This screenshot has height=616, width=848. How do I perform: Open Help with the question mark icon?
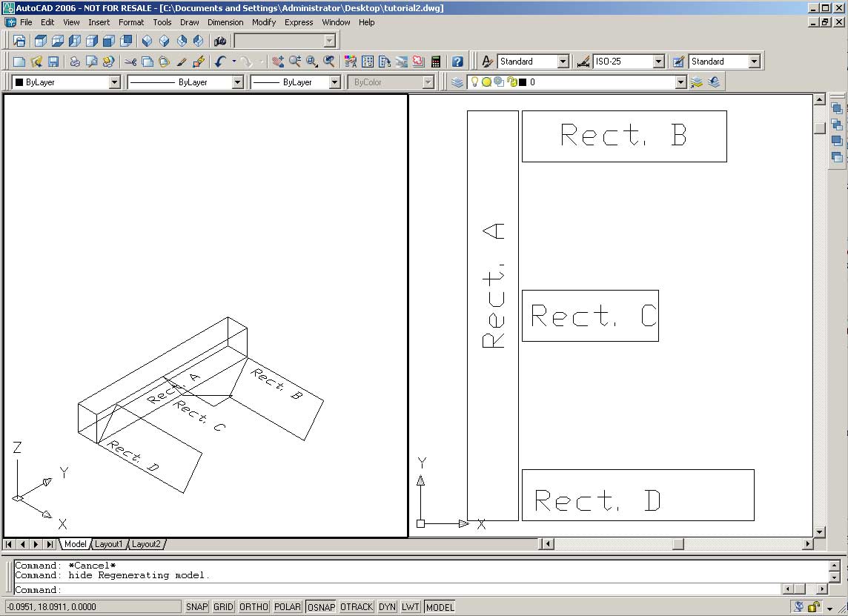(457, 62)
